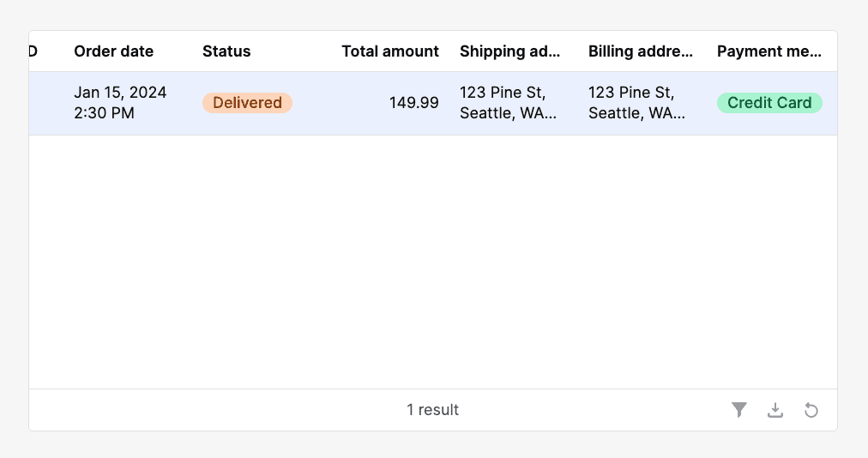Select the Credit Card payment tag

tap(769, 103)
